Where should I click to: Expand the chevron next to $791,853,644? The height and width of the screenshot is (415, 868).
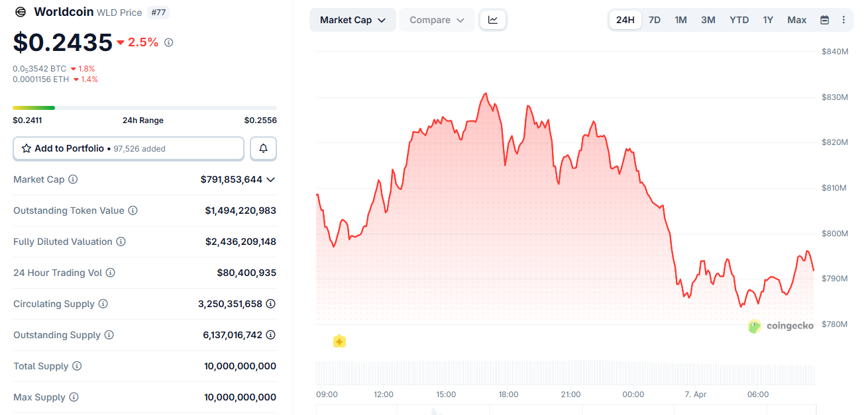pos(270,179)
